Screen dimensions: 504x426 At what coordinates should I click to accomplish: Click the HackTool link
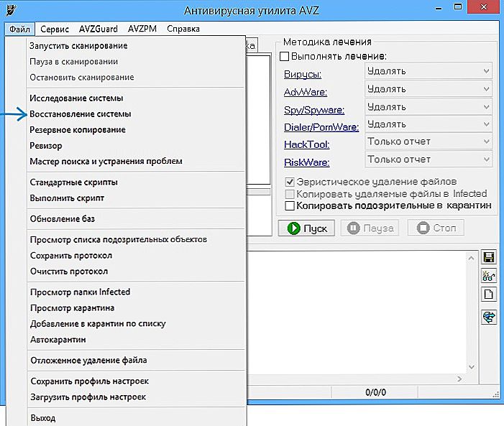coord(307,144)
